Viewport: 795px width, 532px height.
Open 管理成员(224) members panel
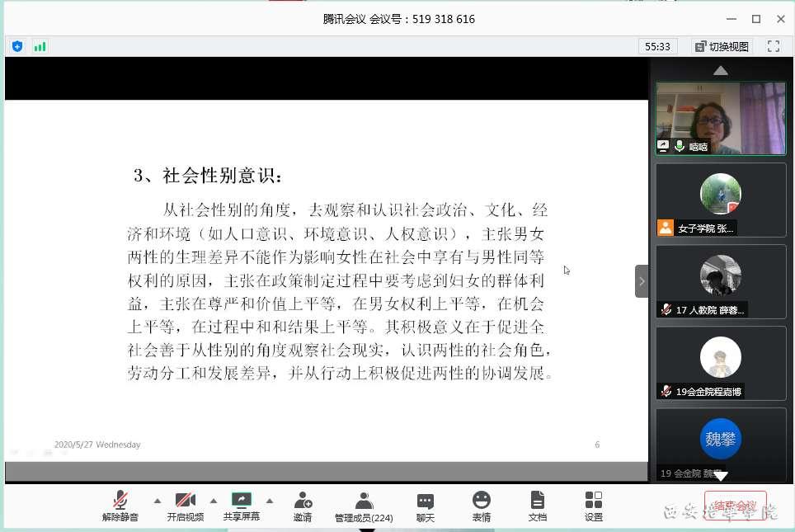pyautogui.click(x=364, y=501)
